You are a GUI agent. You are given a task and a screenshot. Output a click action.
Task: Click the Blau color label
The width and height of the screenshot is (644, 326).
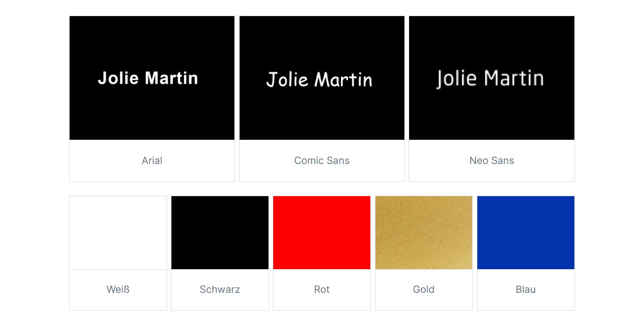coord(526,290)
